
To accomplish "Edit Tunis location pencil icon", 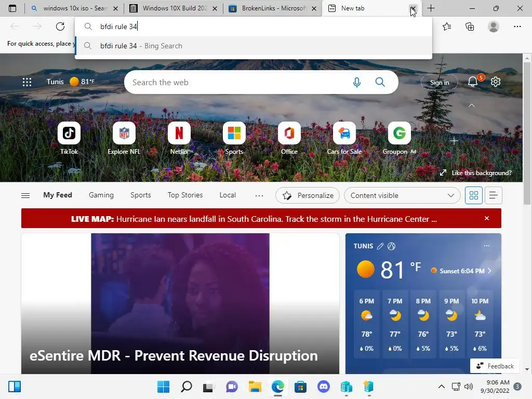I will [380, 246].
